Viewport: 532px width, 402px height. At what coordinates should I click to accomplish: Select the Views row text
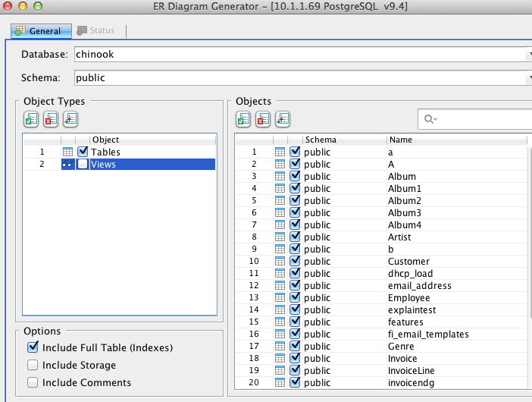(x=103, y=165)
